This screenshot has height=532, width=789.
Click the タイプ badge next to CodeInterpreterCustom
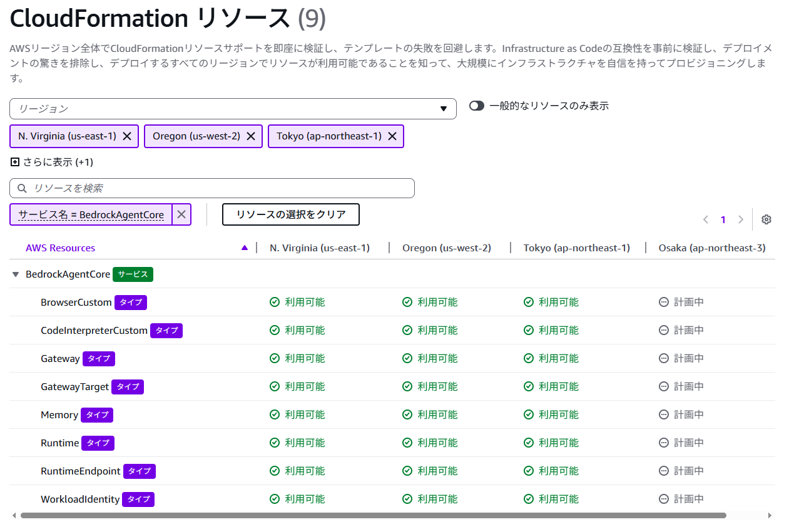[x=166, y=331]
